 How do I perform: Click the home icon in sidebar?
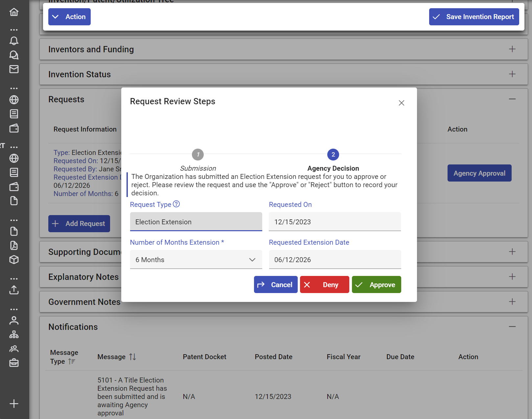coord(14,12)
